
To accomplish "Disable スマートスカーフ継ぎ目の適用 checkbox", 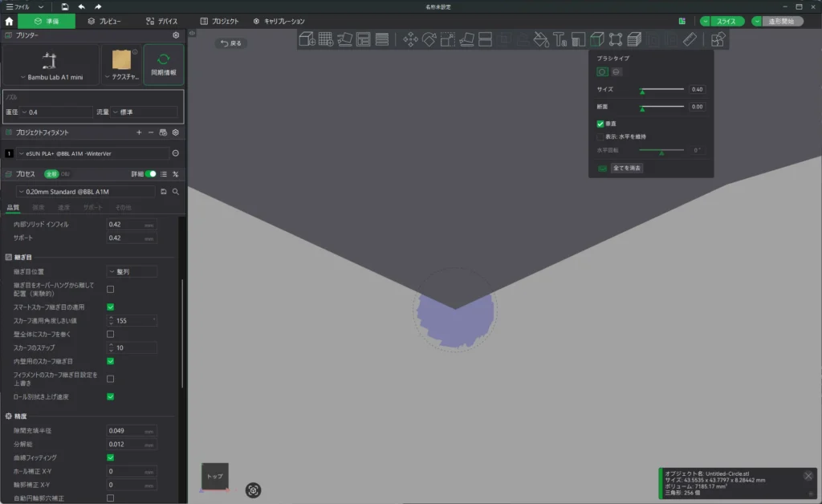I will (110, 307).
